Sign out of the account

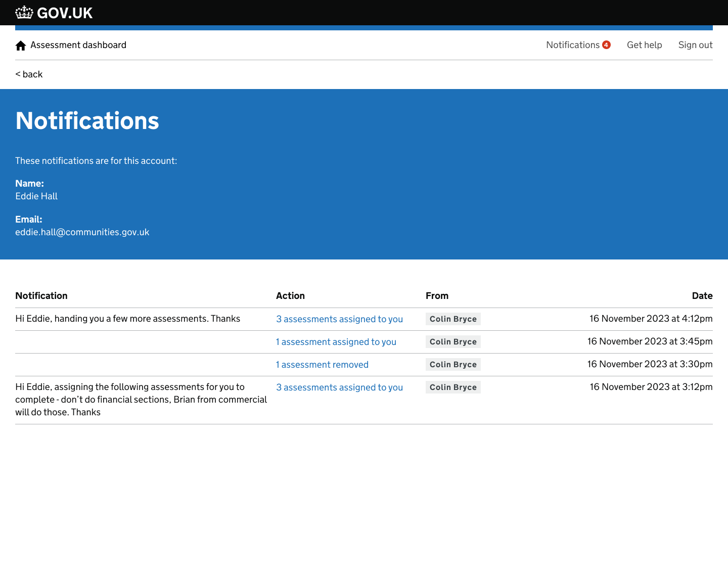pyautogui.click(x=695, y=45)
